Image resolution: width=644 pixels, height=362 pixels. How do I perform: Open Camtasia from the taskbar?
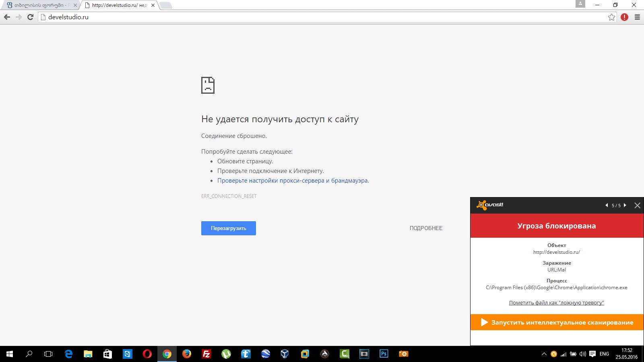click(345, 354)
